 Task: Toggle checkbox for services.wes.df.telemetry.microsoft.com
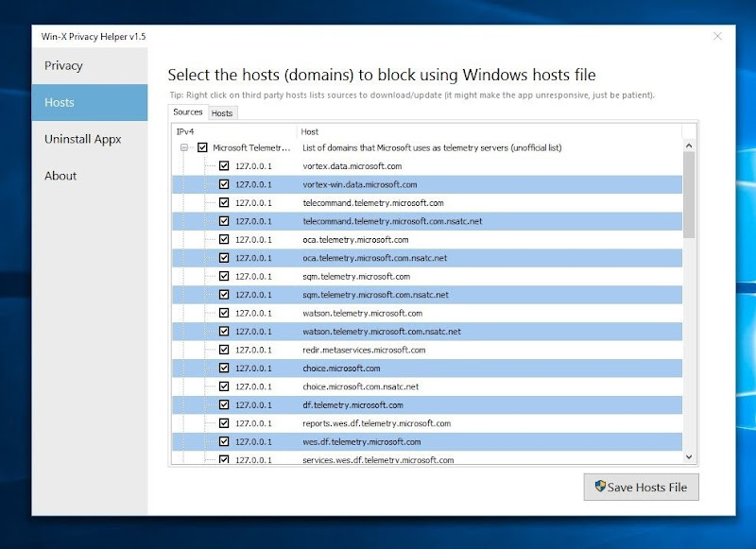point(224,459)
